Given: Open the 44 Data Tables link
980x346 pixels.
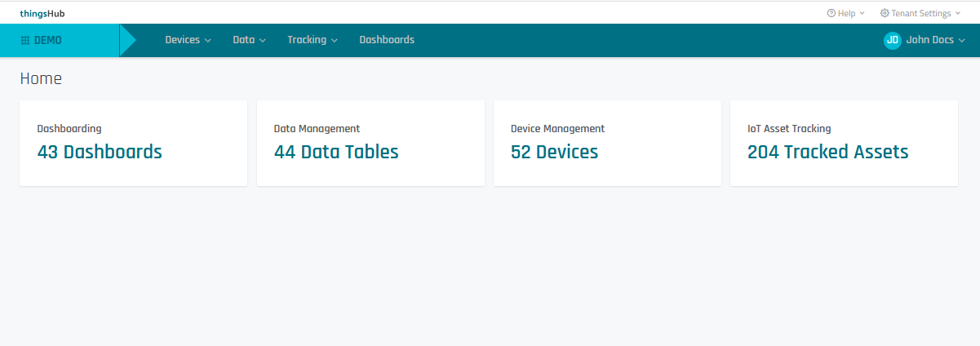Looking at the screenshot, I should click(336, 152).
